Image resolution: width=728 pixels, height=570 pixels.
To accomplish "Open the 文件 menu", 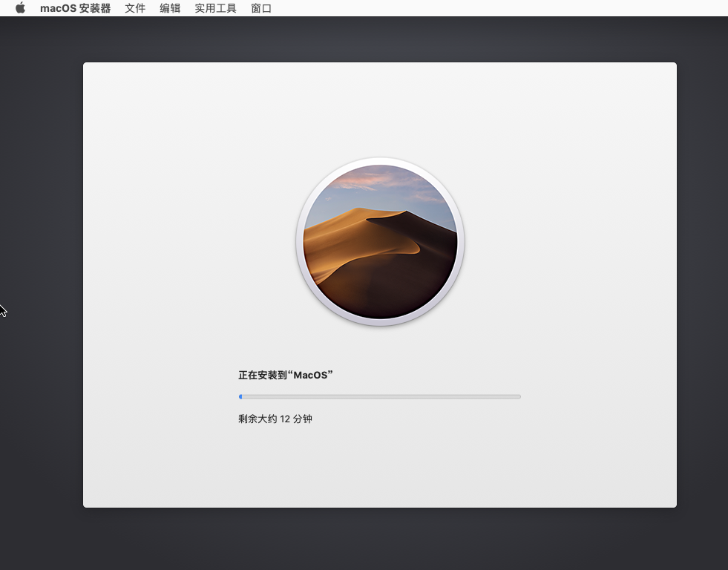I will pos(135,8).
